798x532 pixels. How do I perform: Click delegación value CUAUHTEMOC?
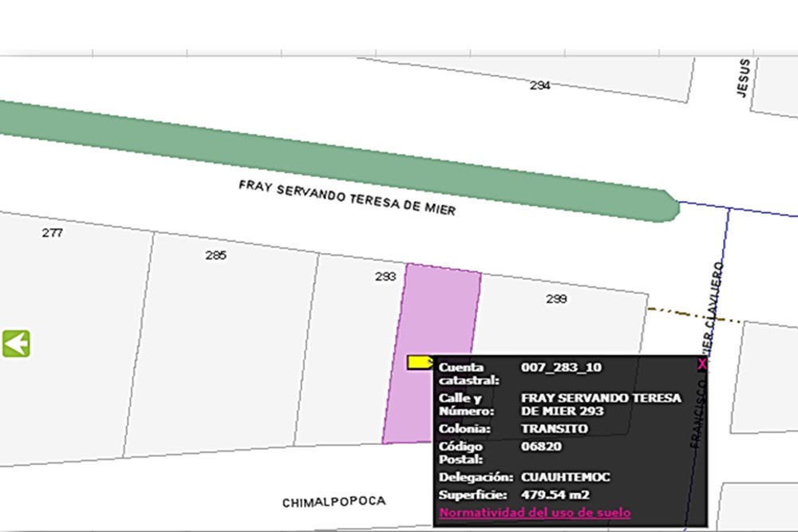tap(565, 477)
